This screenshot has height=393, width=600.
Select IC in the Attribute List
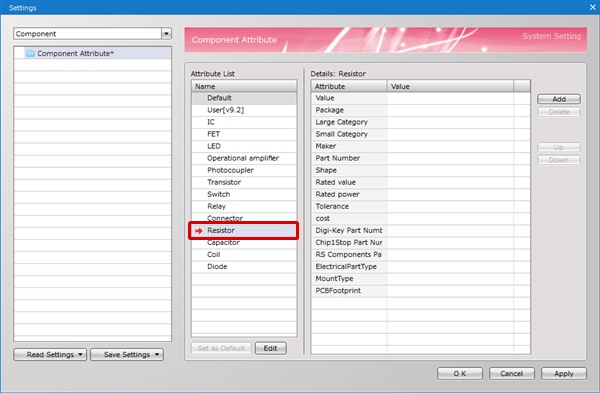pyautogui.click(x=244, y=122)
